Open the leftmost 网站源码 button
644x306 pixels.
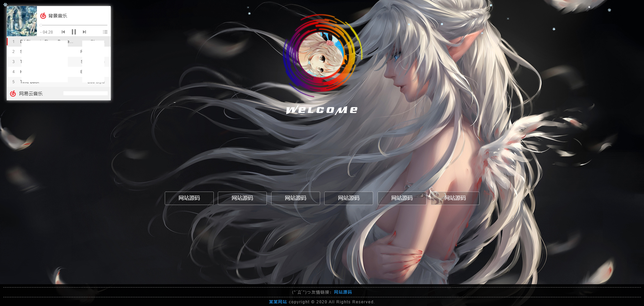pyautogui.click(x=189, y=198)
